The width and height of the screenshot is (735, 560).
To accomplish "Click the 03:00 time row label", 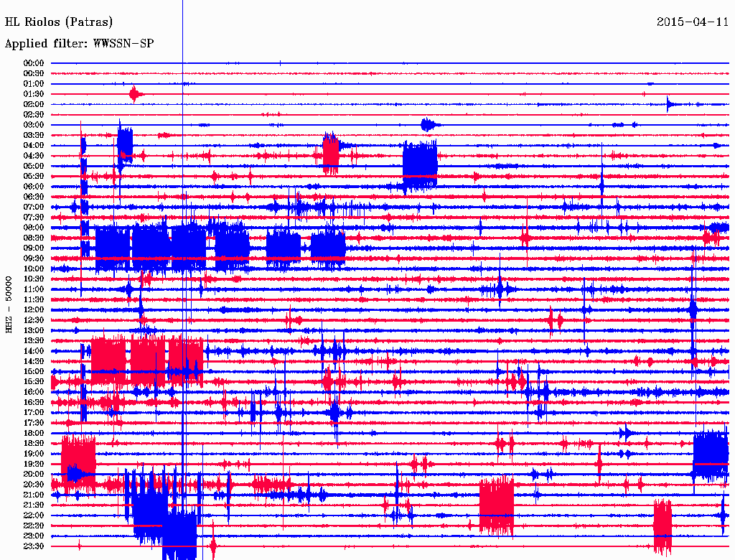I will point(34,125).
